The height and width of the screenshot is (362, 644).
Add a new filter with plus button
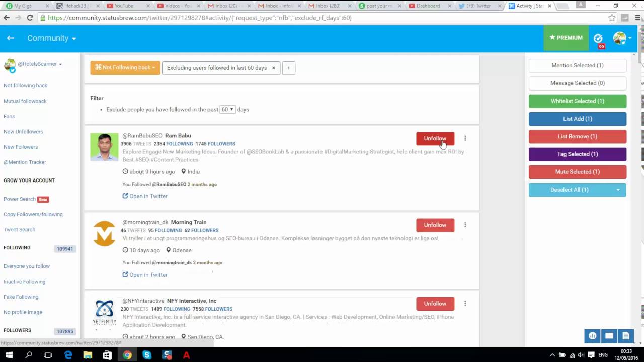[289, 68]
